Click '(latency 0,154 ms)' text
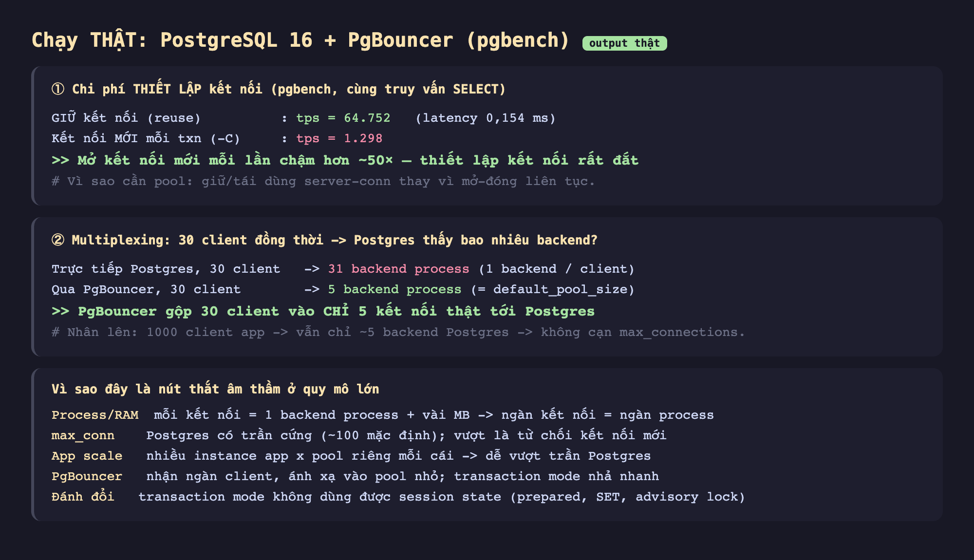Image resolution: width=974 pixels, height=560 pixels. coord(486,118)
